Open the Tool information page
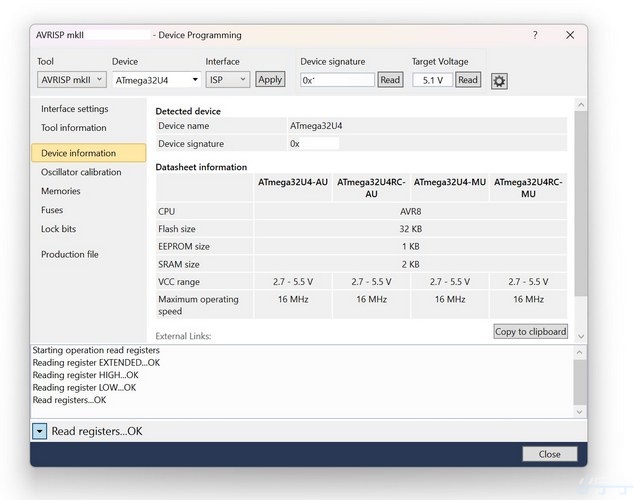Viewport: 640px width, 500px height. pyautogui.click(x=73, y=128)
